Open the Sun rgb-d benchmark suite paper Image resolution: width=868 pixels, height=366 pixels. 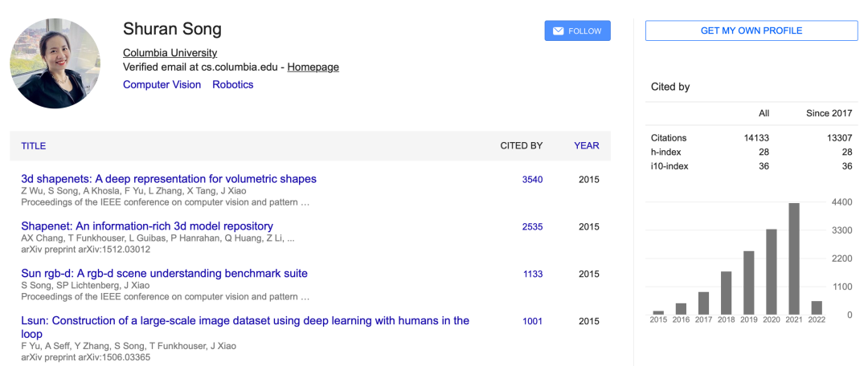tap(164, 274)
